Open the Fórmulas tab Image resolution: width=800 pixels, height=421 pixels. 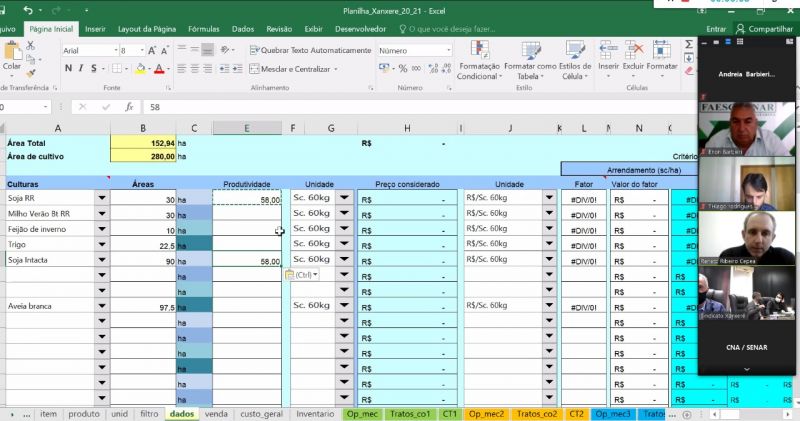pyautogui.click(x=204, y=29)
